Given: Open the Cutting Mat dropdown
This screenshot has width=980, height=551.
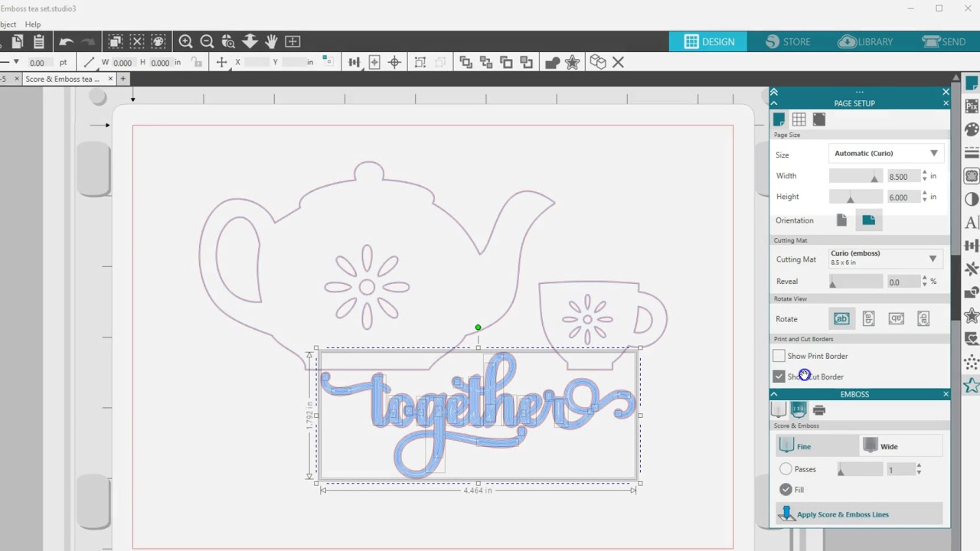Looking at the screenshot, I should pos(886,259).
